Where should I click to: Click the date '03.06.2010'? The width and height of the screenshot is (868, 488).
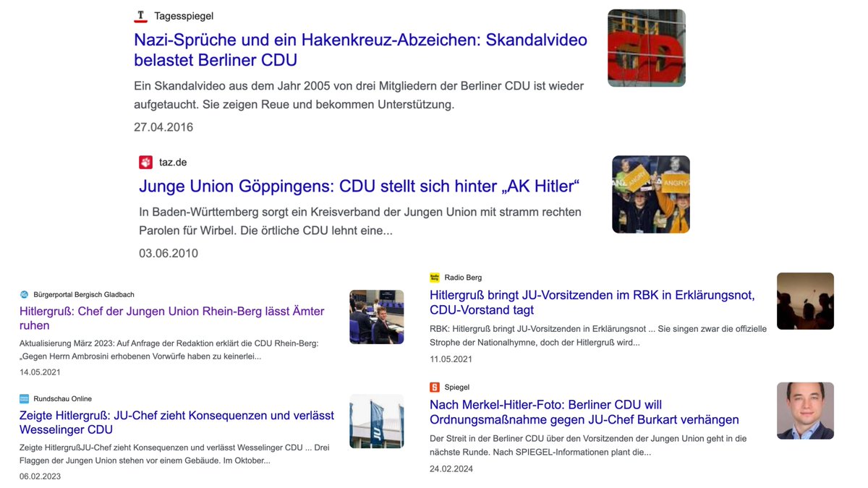click(169, 253)
